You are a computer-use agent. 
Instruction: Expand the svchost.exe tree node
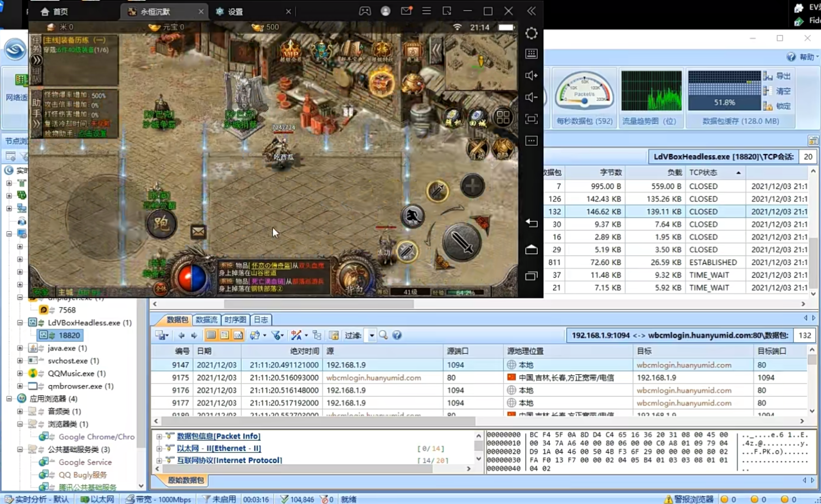(20, 361)
